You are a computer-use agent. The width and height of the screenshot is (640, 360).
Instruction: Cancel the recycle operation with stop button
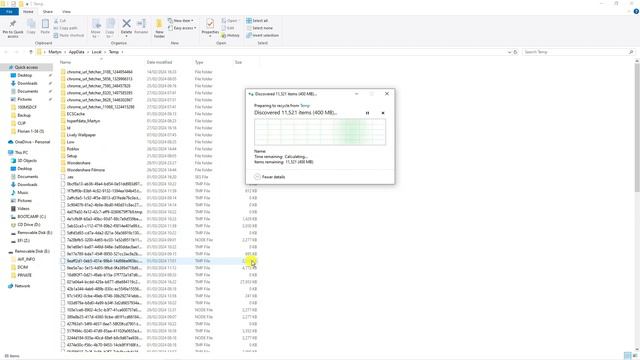click(383, 113)
